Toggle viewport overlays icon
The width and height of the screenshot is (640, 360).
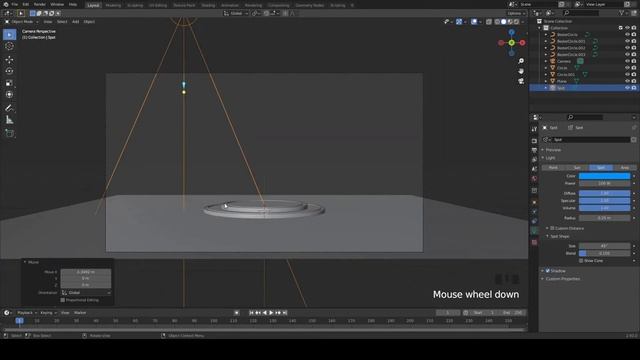(x=474, y=22)
